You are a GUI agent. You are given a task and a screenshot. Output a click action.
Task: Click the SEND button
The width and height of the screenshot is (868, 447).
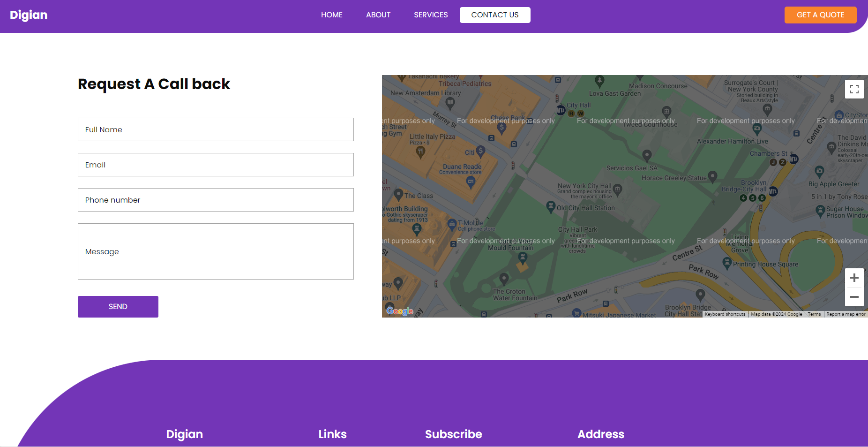pyautogui.click(x=118, y=307)
